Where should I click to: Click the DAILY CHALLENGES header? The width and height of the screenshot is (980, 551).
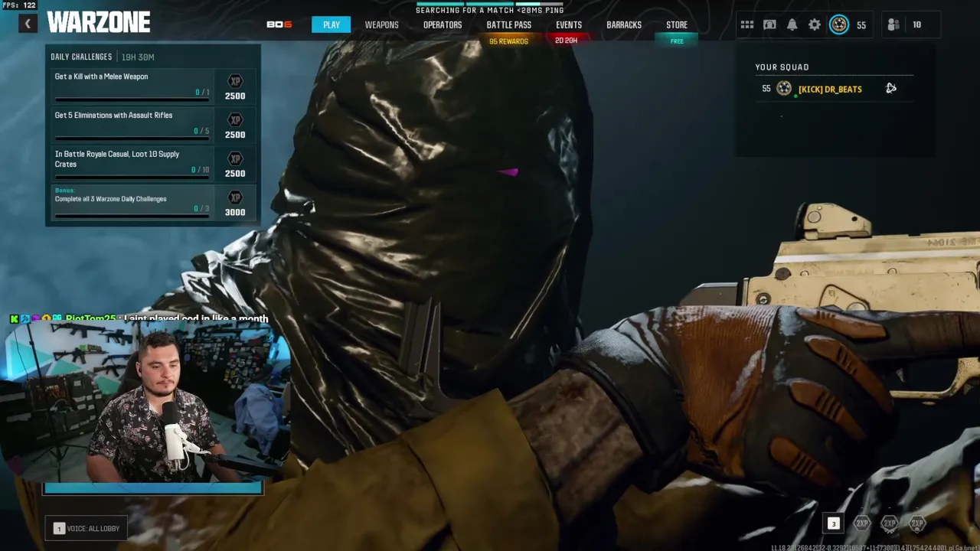point(81,57)
